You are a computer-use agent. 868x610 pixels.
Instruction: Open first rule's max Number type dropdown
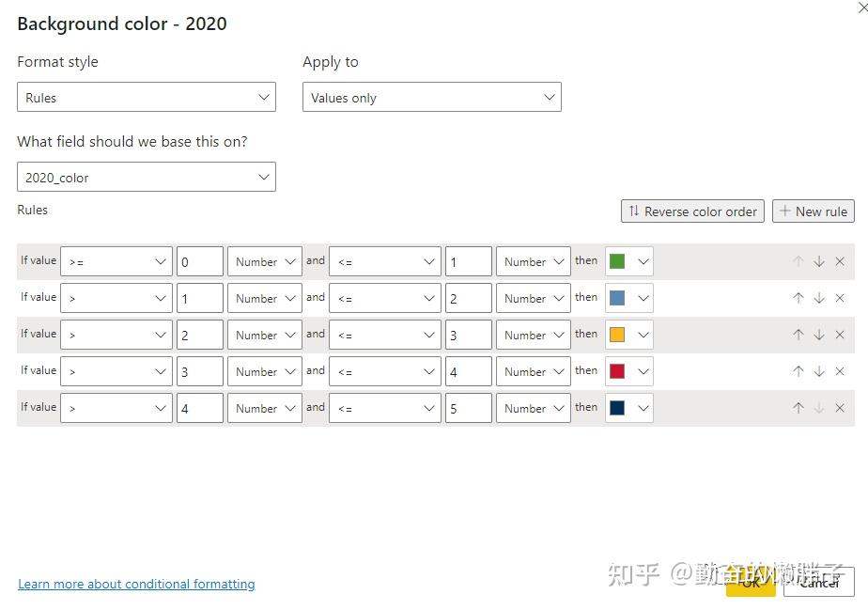(x=533, y=261)
